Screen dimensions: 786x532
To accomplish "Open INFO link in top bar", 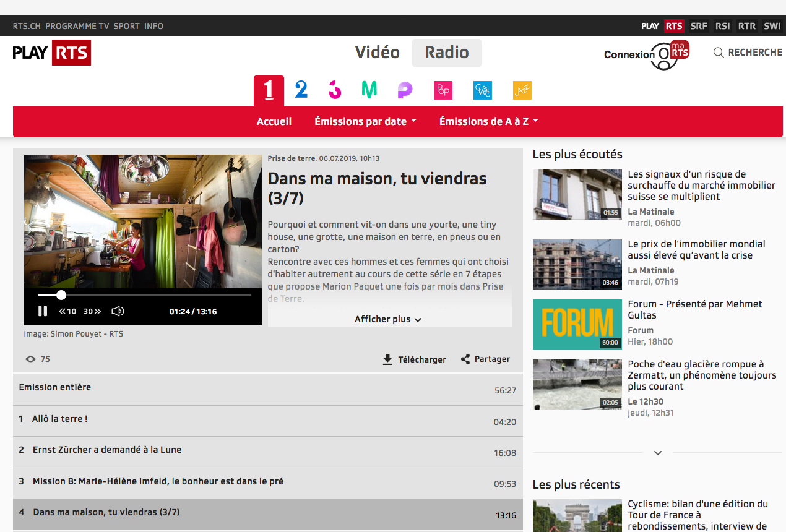I will point(154,26).
